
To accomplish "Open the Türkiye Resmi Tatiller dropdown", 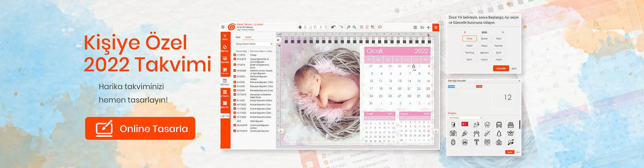I will 254,44.
